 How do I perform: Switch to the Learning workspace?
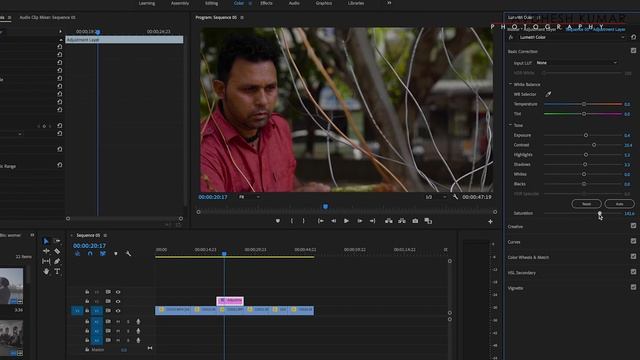click(x=147, y=3)
